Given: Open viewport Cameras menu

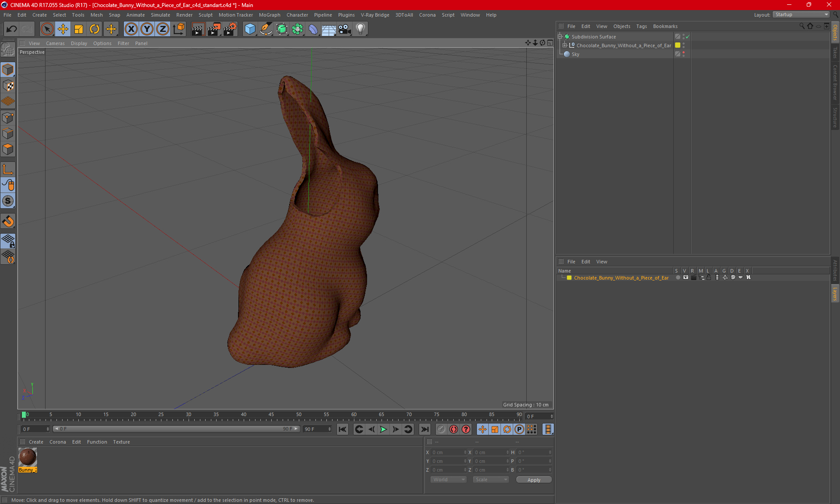Looking at the screenshot, I should click(55, 43).
